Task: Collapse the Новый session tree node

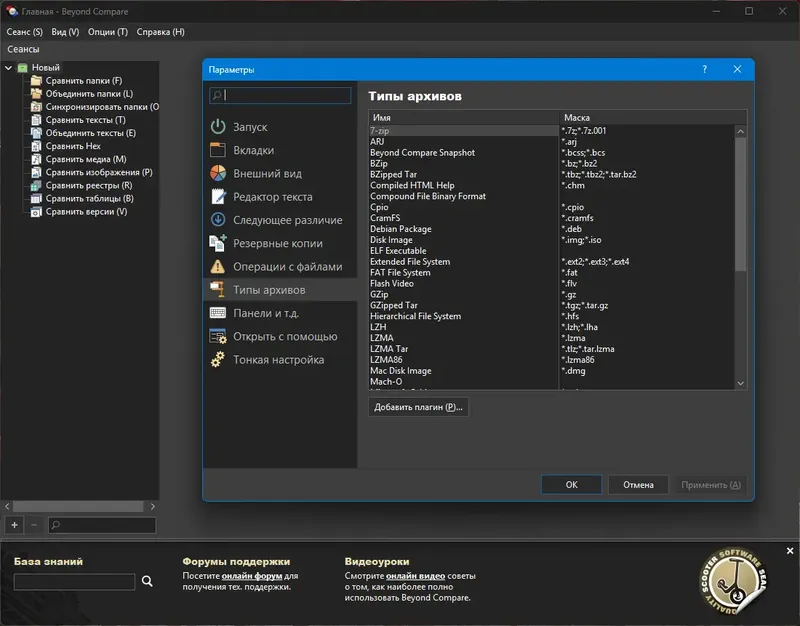Action: 8,66
